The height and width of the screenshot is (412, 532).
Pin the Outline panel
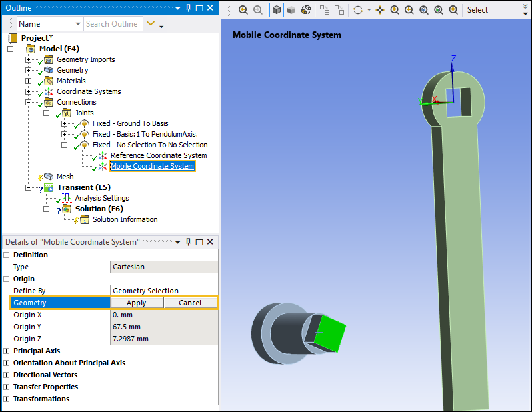[189, 8]
